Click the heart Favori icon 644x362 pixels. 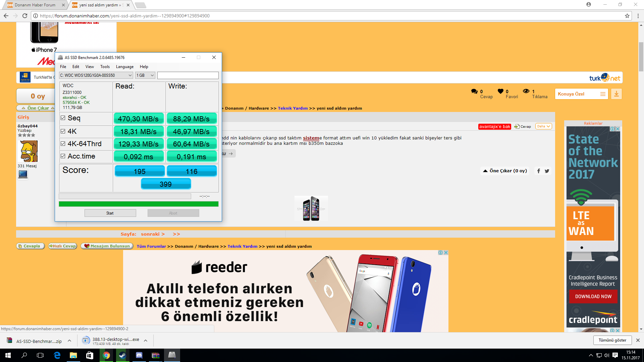[x=500, y=91]
